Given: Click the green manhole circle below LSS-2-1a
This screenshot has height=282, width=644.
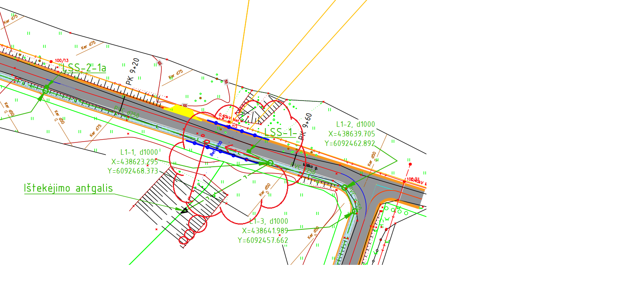Looking at the screenshot, I should pos(45,91).
